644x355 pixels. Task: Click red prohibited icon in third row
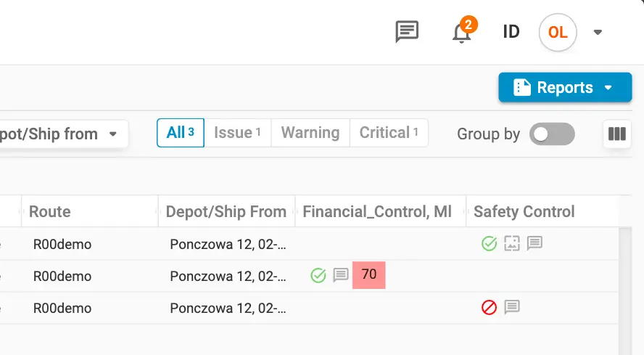coord(489,307)
